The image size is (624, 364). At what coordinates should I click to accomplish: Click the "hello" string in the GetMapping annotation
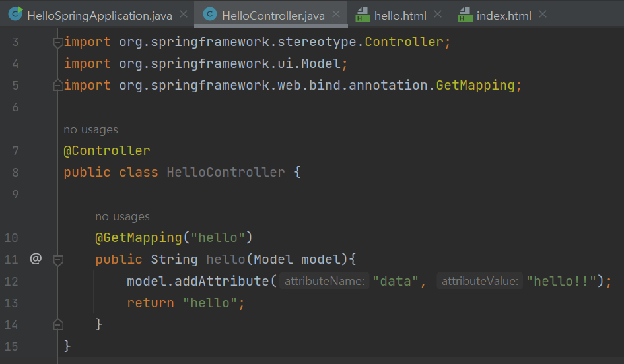(x=218, y=237)
